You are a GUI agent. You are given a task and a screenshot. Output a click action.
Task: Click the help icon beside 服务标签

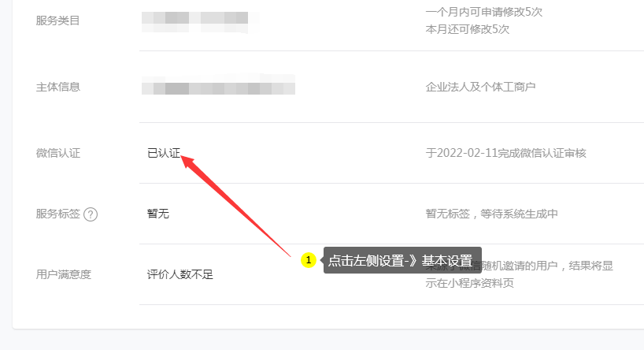(x=91, y=214)
